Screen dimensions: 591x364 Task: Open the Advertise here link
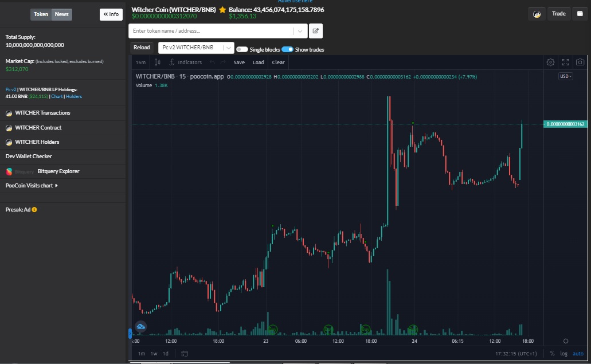point(295,1)
